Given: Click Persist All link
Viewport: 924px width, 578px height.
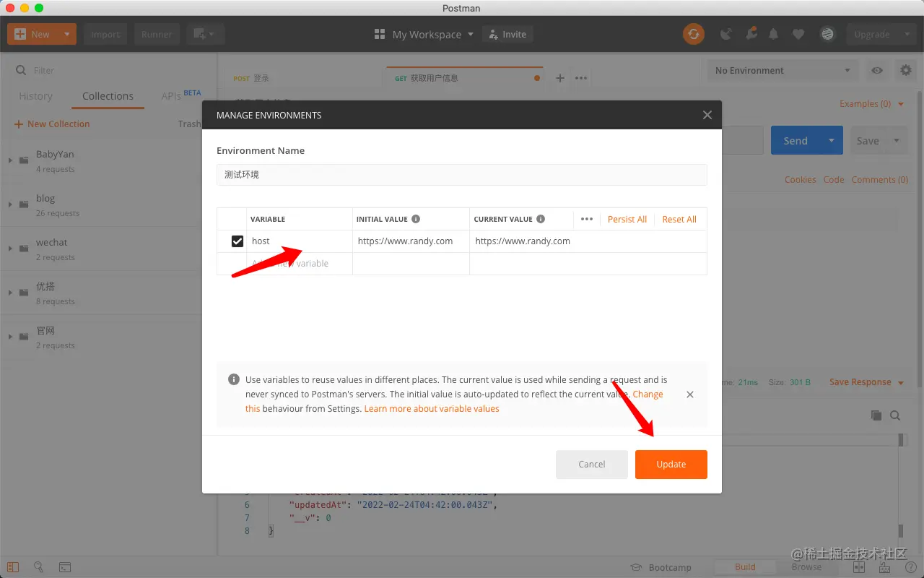Looking at the screenshot, I should point(627,219).
